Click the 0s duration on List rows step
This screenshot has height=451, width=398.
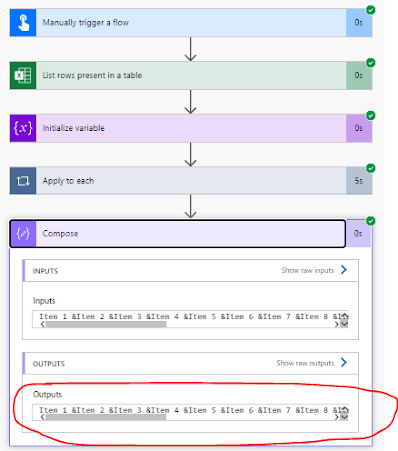coord(359,75)
